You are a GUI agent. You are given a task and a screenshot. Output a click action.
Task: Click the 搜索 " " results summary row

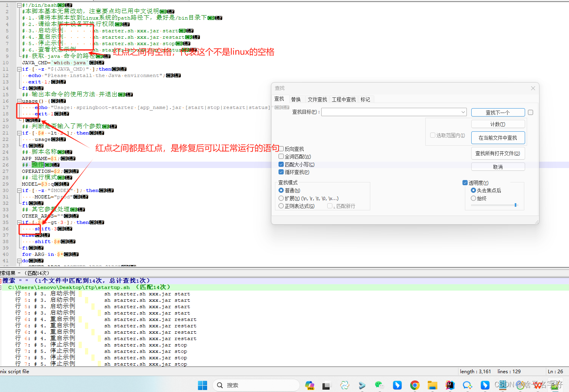pos(284,281)
